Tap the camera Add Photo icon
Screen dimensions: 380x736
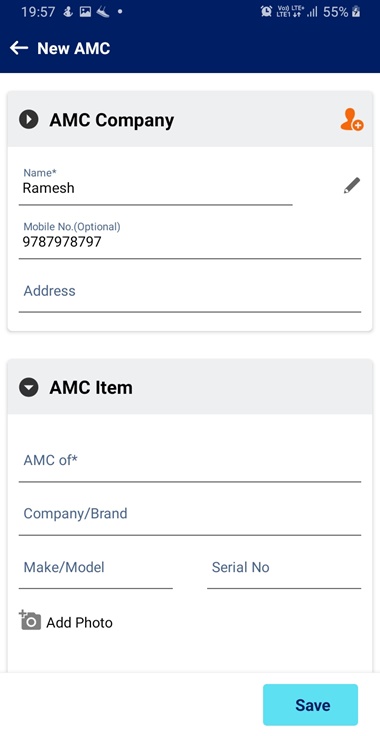click(30, 620)
